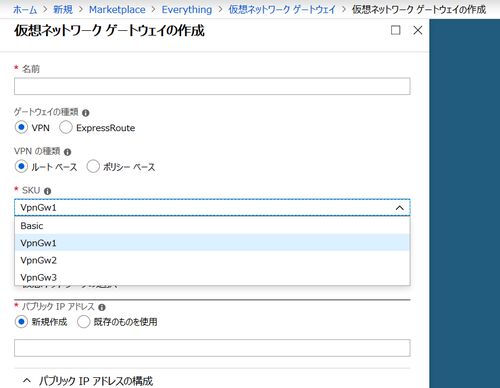Viewport: 500px width, 388px height.
Task: Collapse the SKU dropdown chevron
Action: coord(399,208)
